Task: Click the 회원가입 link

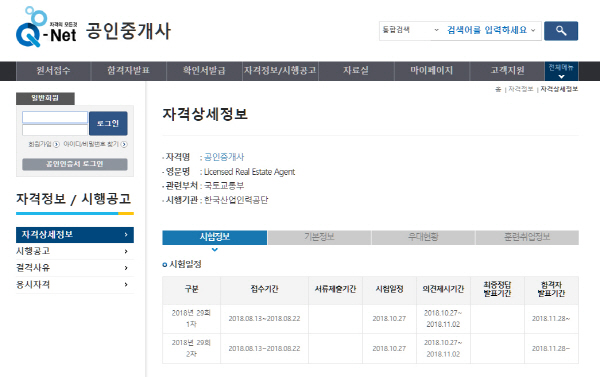Action: coord(40,144)
